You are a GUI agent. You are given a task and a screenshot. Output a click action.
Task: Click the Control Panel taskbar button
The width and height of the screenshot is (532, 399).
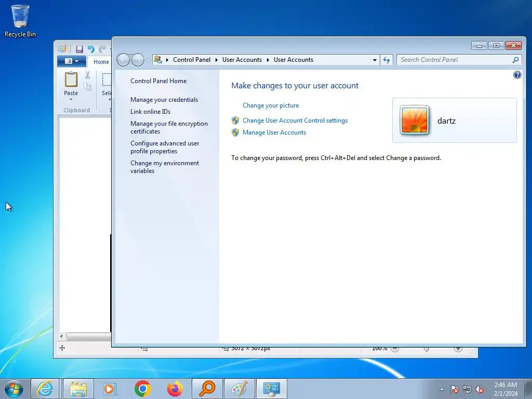click(x=271, y=389)
